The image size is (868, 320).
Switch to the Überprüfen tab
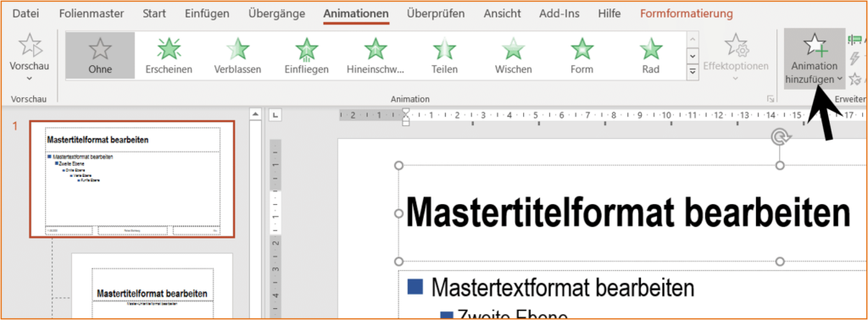[x=436, y=14]
